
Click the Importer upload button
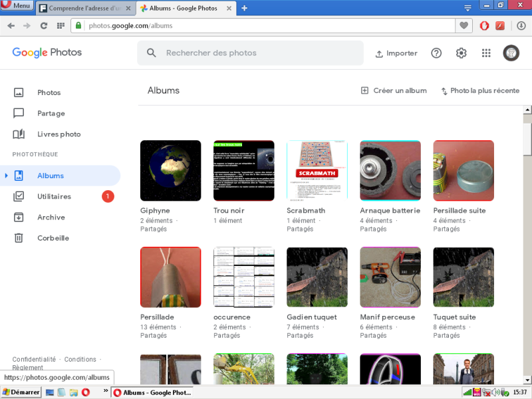(396, 53)
